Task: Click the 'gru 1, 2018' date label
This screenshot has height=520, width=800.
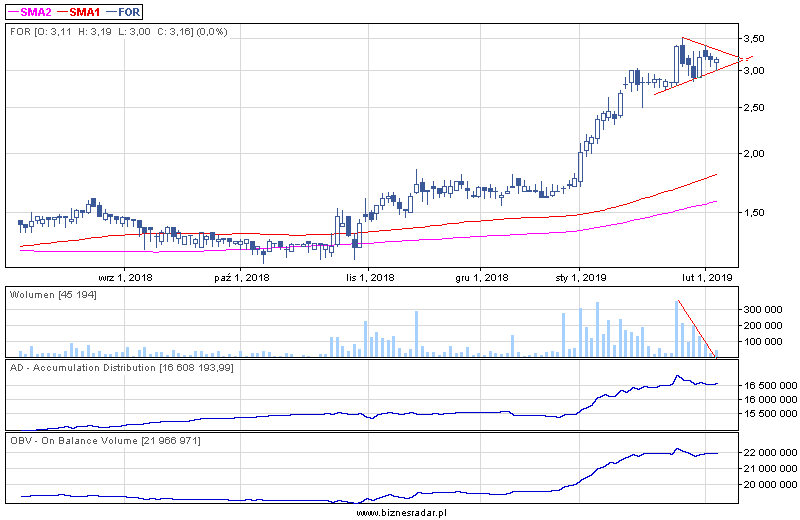Action: (483, 277)
